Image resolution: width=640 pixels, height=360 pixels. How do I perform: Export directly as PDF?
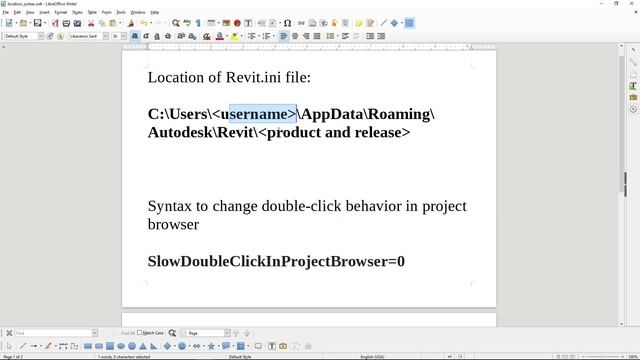55,23
